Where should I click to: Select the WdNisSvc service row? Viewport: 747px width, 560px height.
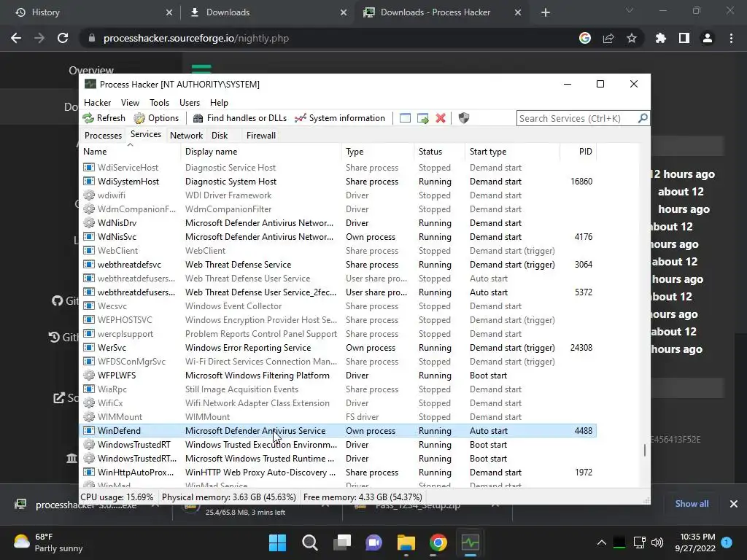[x=338, y=237]
